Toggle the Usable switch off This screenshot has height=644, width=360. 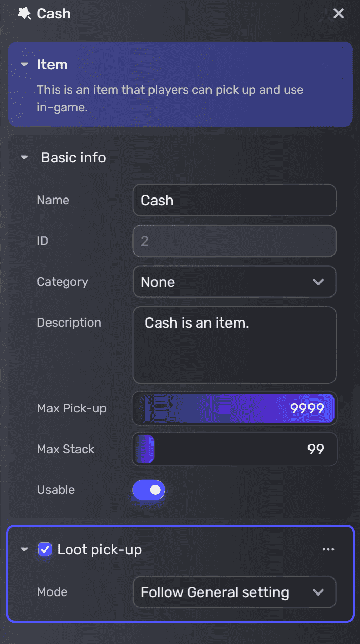tap(149, 490)
